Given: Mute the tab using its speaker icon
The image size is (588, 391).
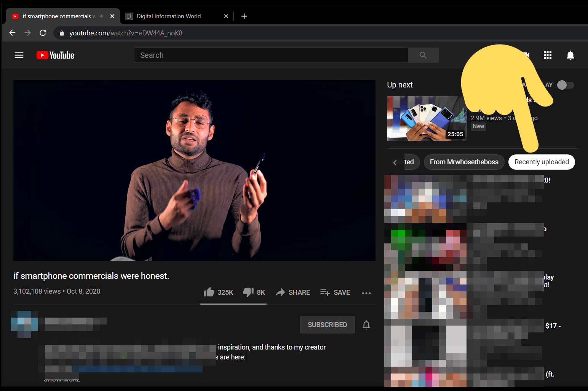Looking at the screenshot, I should tap(102, 16).
